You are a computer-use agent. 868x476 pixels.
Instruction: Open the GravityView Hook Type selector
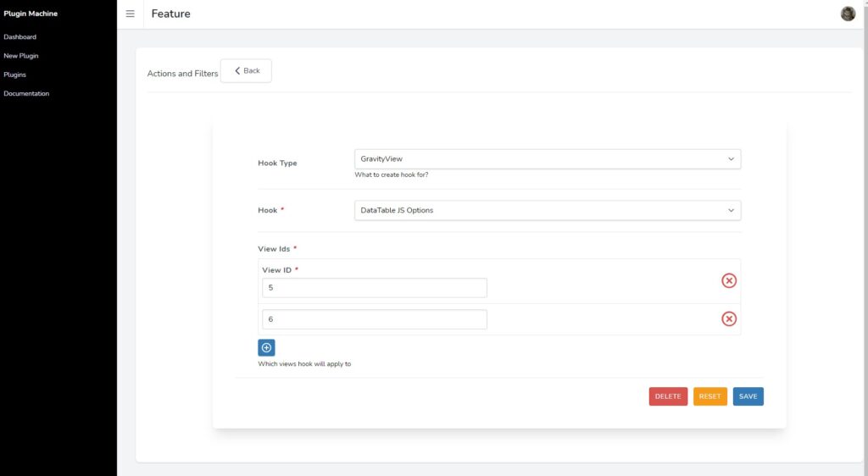coord(548,159)
